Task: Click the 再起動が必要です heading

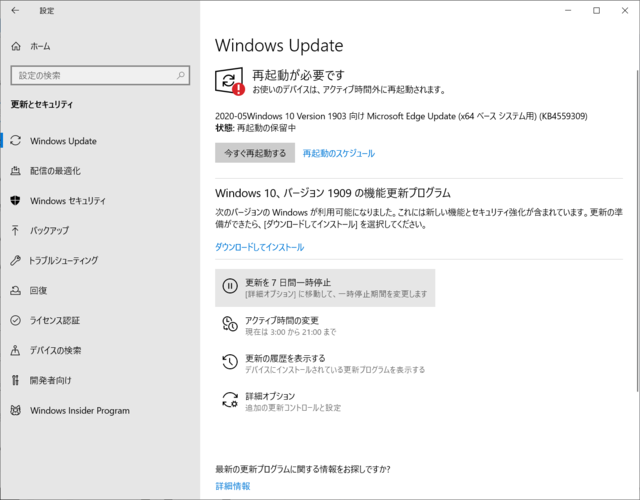Action: (298, 75)
